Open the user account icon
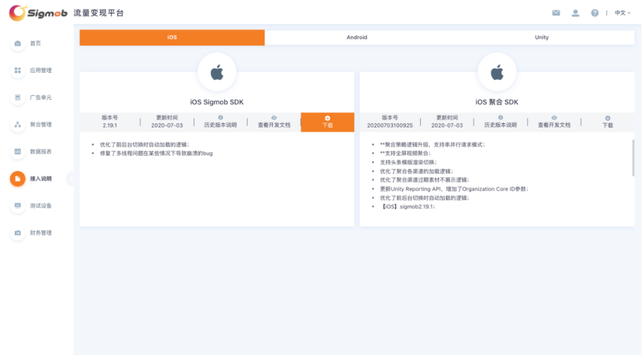The height and width of the screenshot is (355, 644). tap(575, 13)
